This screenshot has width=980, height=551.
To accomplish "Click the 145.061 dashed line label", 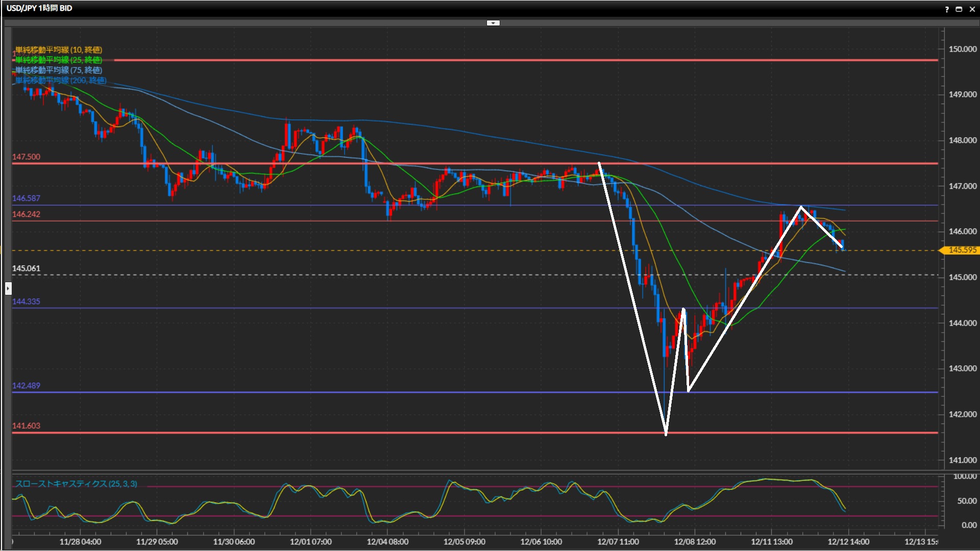I will pyautogui.click(x=26, y=268).
